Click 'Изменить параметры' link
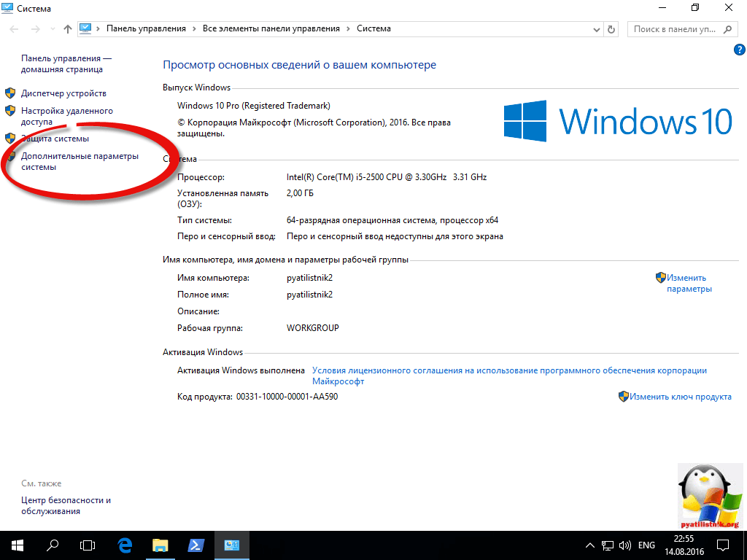Viewport: 747px width, 560px height. (688, 283)
